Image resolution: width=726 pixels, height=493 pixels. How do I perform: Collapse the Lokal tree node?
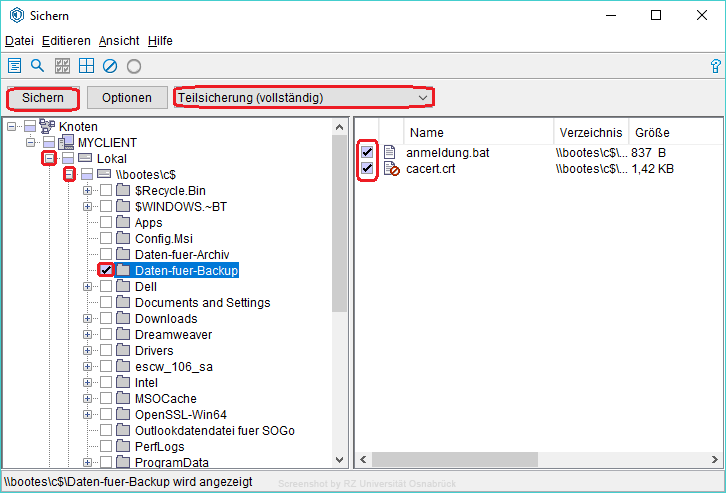(48, 159)
